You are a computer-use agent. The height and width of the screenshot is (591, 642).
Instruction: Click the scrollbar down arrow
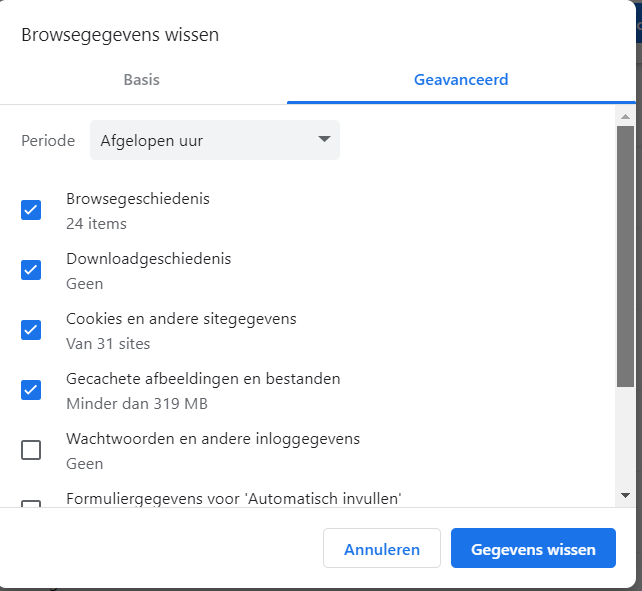[x=625, y=495]
